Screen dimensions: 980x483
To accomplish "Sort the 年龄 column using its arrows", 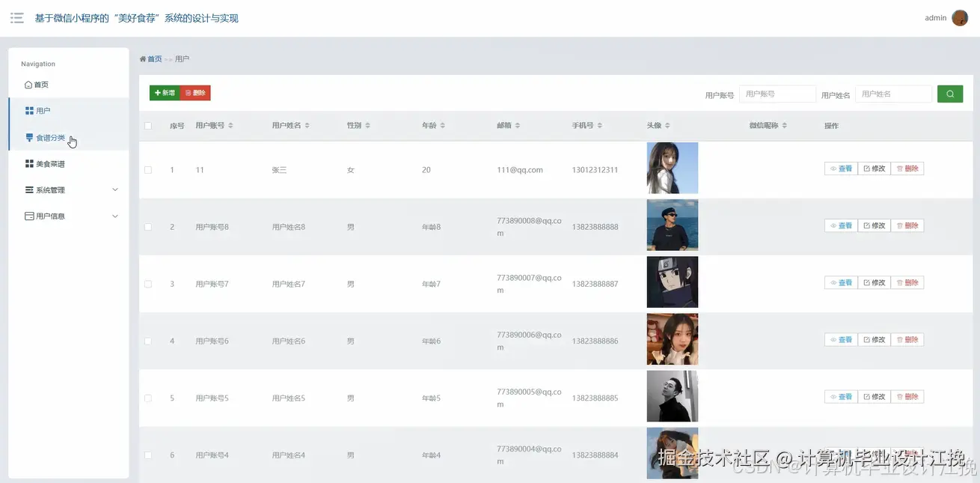I will coord(442,126).
